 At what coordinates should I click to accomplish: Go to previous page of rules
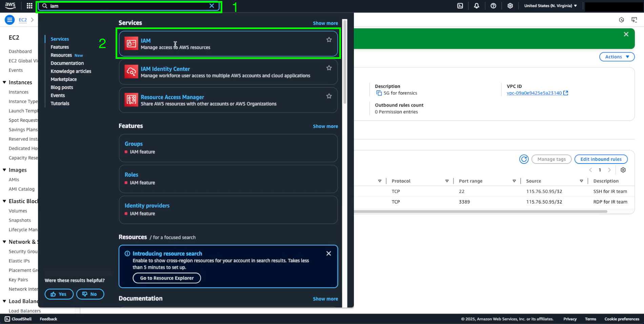click(590, 170)
